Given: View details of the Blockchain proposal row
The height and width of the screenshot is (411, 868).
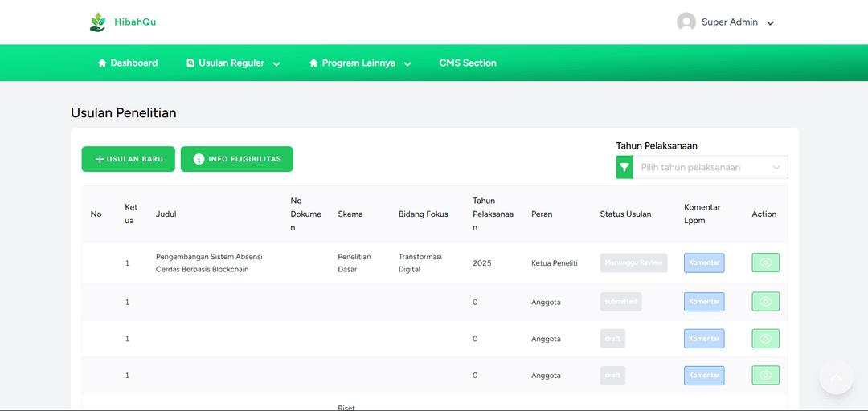Looking at the screenshot, I should 765,262.
